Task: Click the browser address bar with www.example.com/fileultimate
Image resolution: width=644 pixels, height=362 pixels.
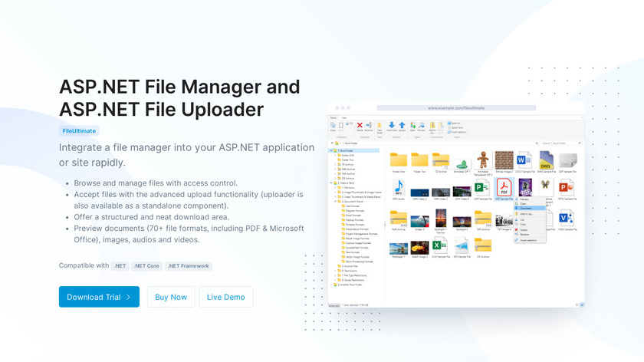Action: [456, 108]
